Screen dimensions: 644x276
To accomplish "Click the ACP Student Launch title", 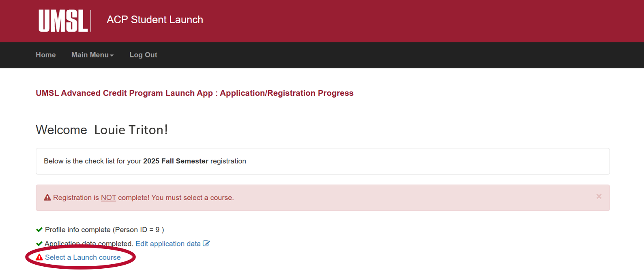I will (155, 19).
